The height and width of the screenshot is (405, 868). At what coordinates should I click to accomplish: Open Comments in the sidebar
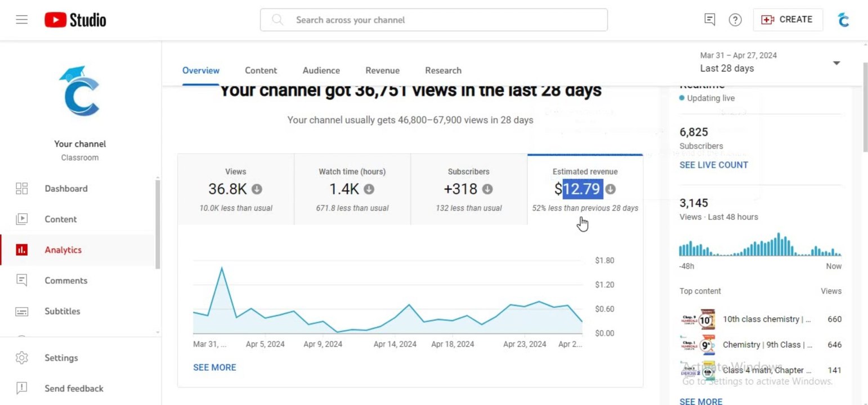click(66, 280)
